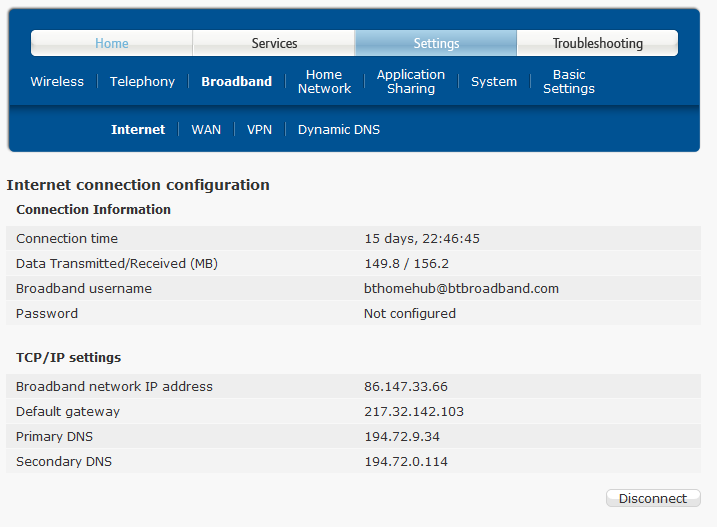The image size is (717, 527).
Task: Open Dynamic DNS settings
Action: [x=339, y=130]
